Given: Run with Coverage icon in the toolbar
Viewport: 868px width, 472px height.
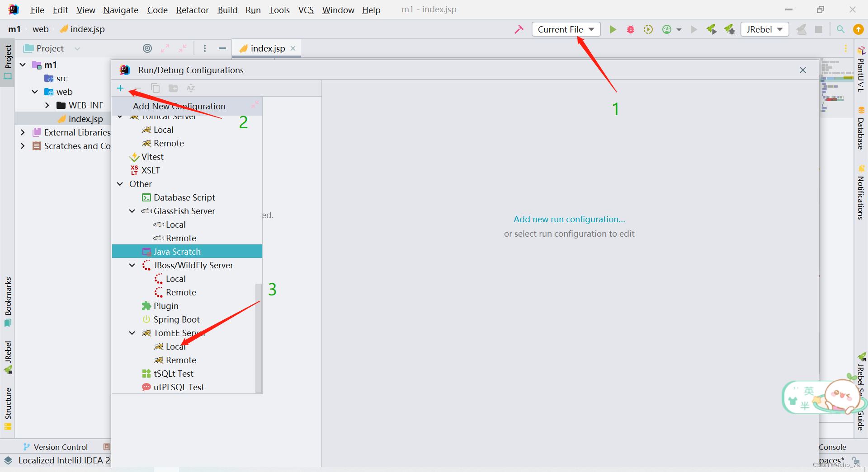Looking at the screenshot, I should click(648, 29).
